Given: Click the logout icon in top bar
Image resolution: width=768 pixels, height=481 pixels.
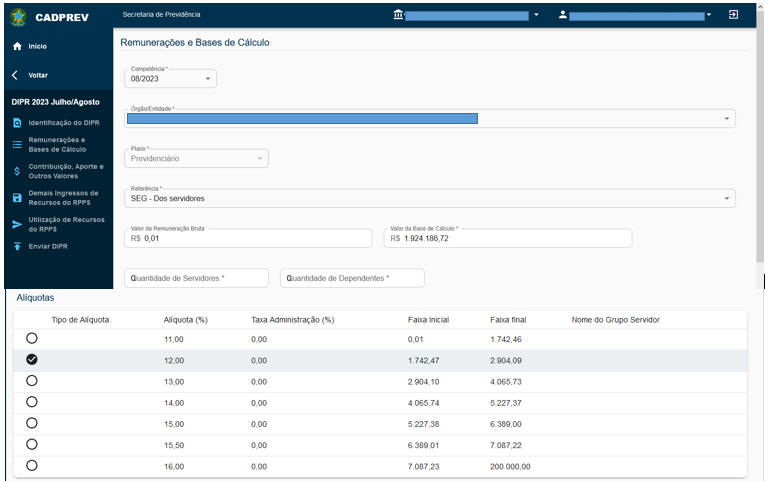Looking at the screenshot, I should 733,15.
